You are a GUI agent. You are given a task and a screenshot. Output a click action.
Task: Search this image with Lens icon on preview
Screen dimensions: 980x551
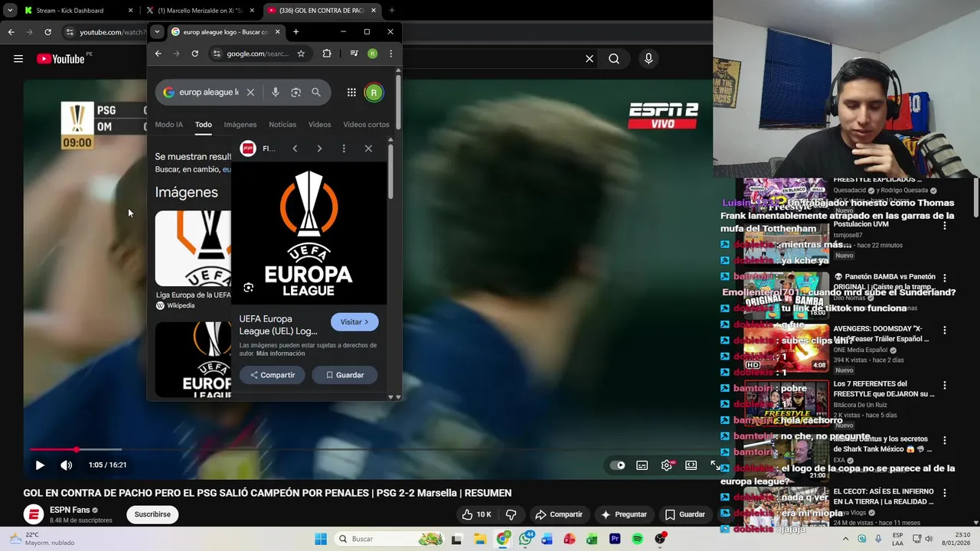pyautogui.click(x=248, y=288)
